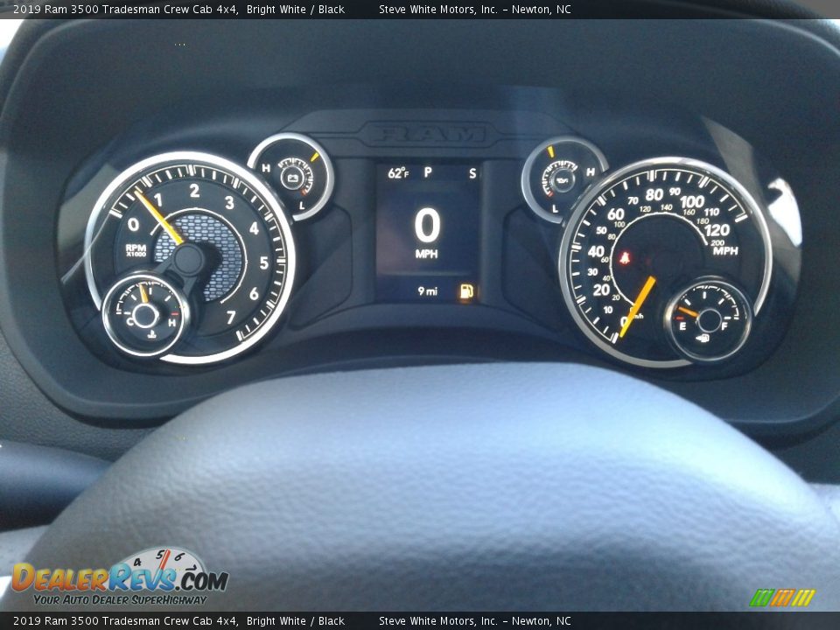Click the 9 mi odometer reading
Image resolution: width=840 pixels, height=630 pixels.
point(427,291)
